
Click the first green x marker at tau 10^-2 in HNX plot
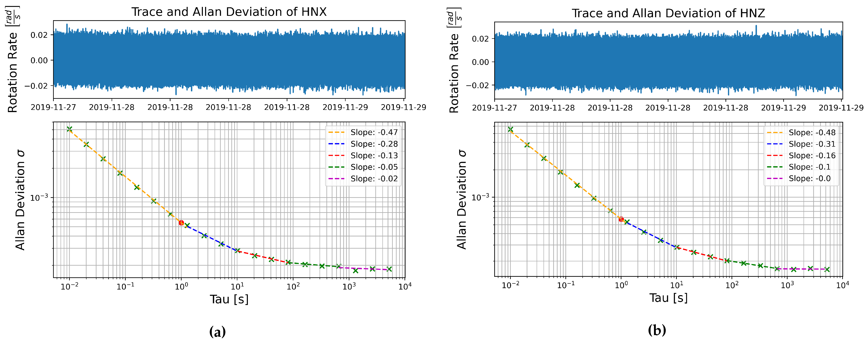(70, 129)
